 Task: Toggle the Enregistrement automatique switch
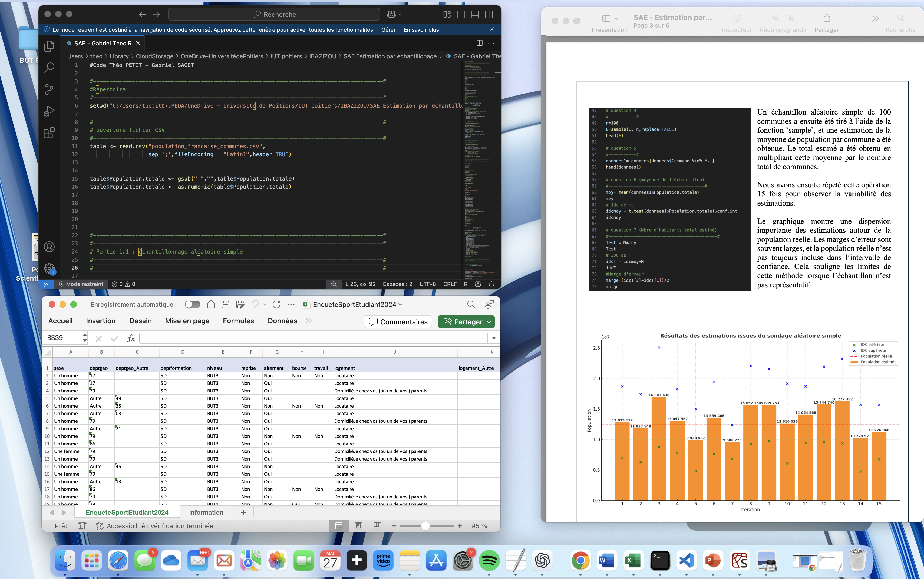tap(192, 304)
